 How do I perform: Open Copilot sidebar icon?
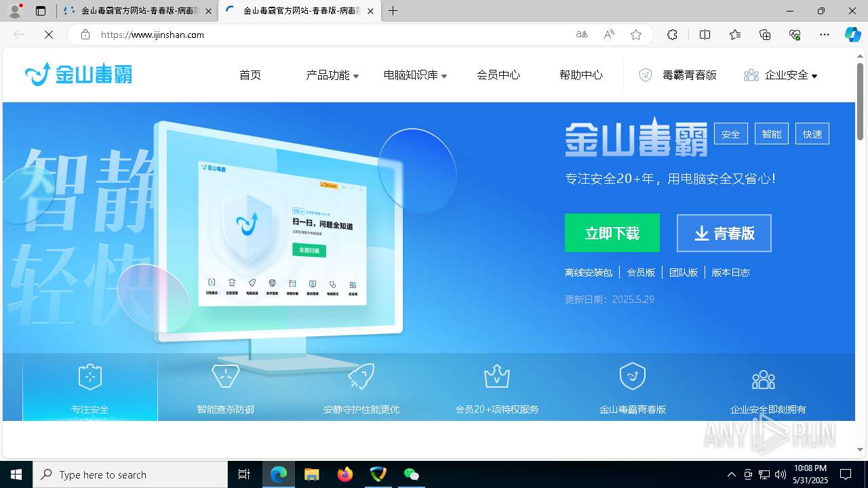[852, 35]
